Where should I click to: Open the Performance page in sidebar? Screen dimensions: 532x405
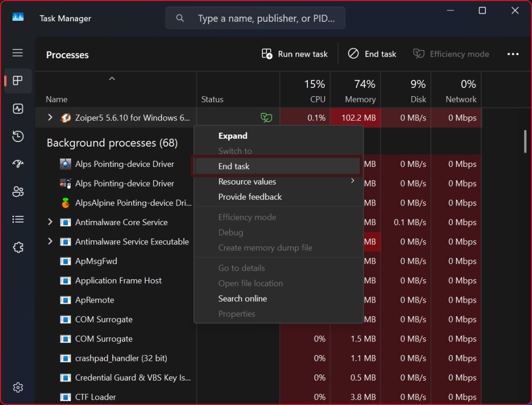18,109
